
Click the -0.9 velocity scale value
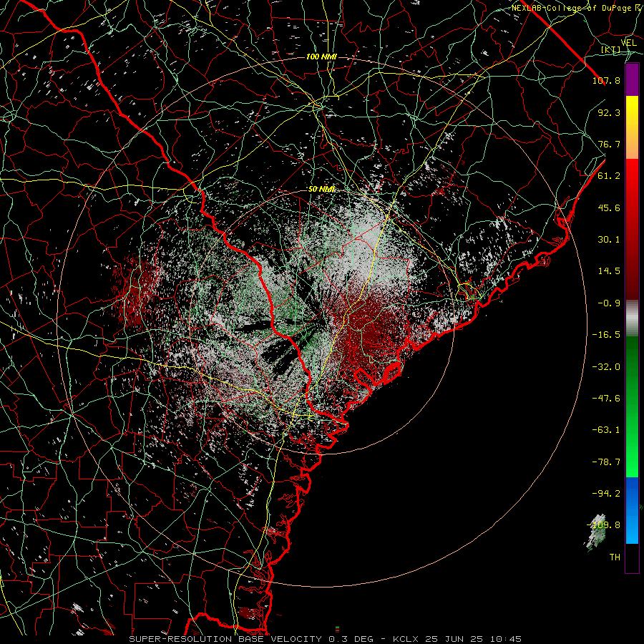tap(609, 303)
